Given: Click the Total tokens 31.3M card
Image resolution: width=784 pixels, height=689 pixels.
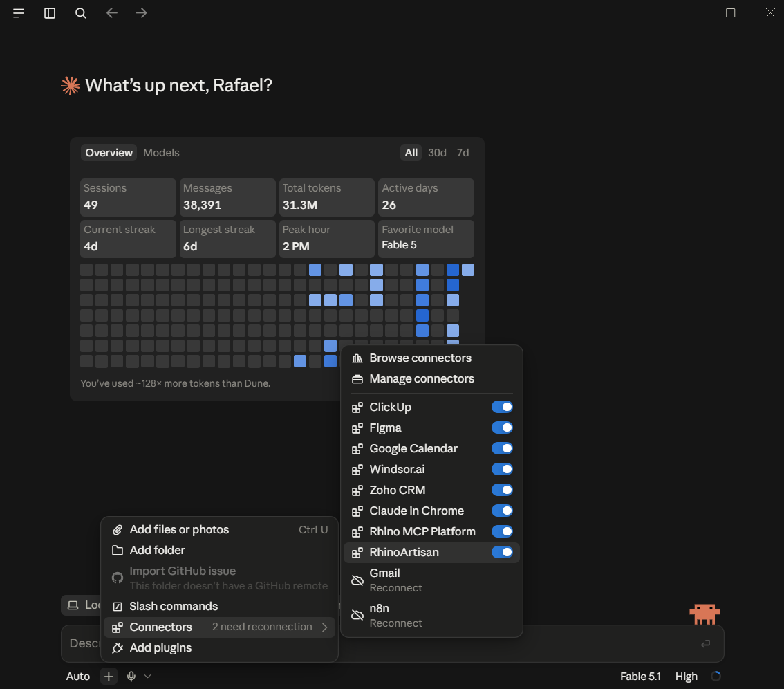Looking at the screenshot, I should tap(327, 197).
